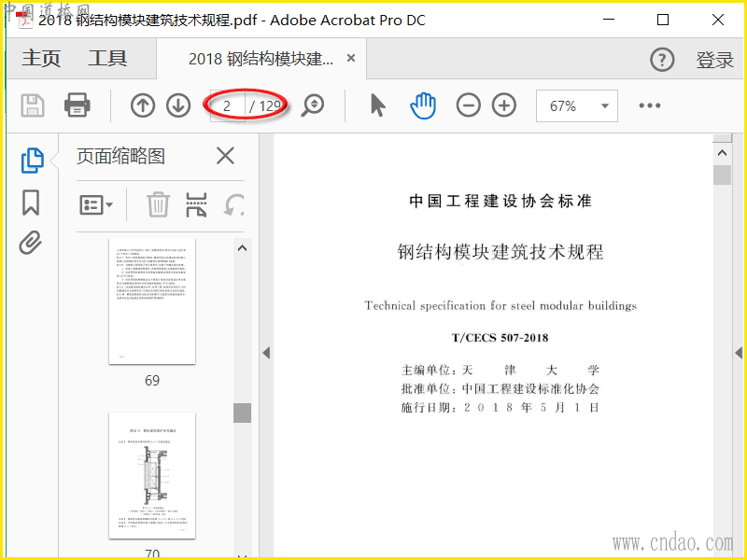747x560 pixels.
Task: Toggle page thumbnails panel icon
Action: click(x=33, y=161)
